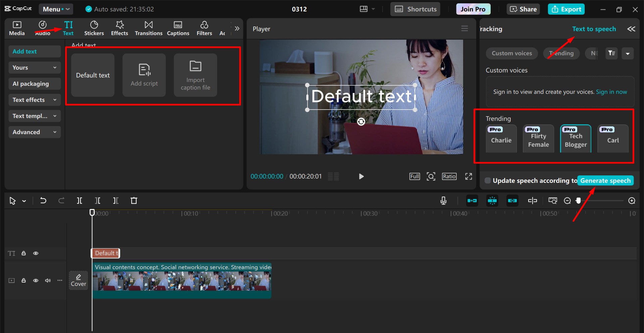This screenshot has width=644, height=333.
Task: Expand the Text effects section
Action: click(34, 100)
